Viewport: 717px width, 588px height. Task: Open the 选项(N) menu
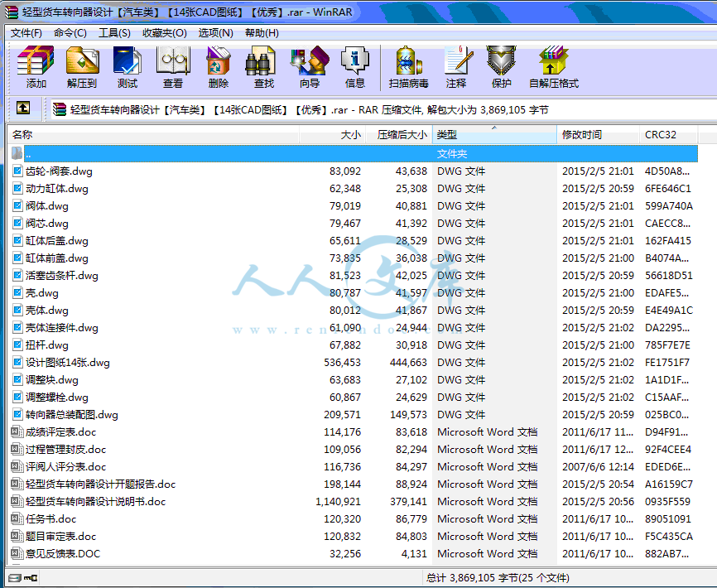216,33
